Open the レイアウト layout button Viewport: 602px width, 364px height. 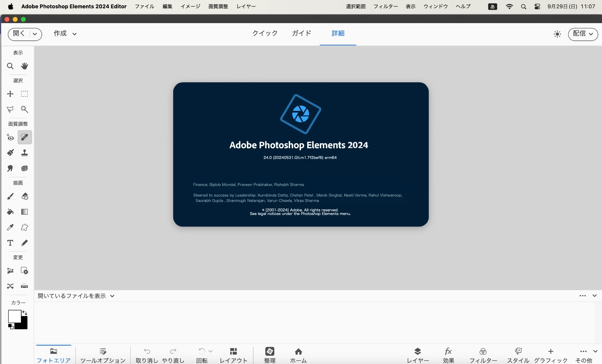234,355
